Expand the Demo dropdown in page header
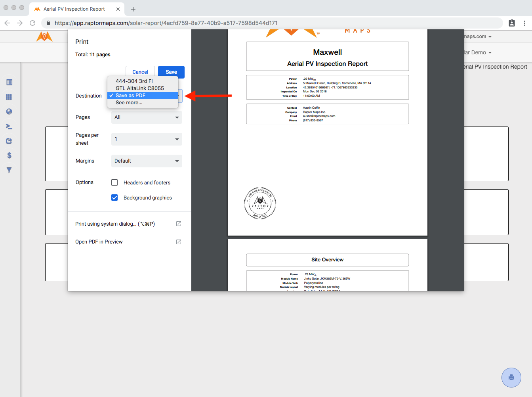 click(478, 52)
